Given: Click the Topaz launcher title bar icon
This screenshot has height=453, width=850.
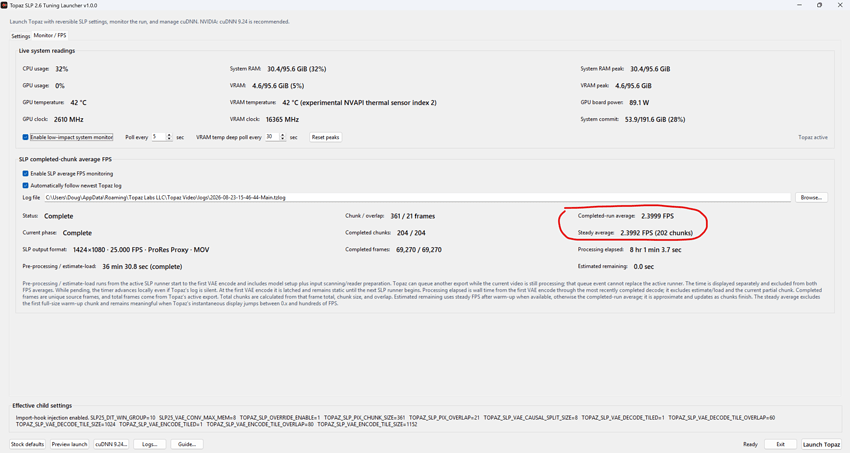Looking at the screenshot, I should [x=4, y=5].
